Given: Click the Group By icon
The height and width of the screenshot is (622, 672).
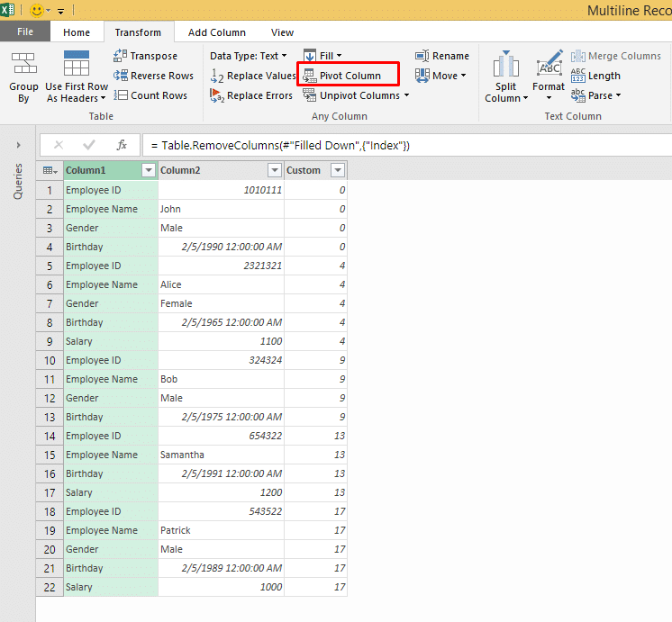Looking at the screenshot, I should [24, 64].
